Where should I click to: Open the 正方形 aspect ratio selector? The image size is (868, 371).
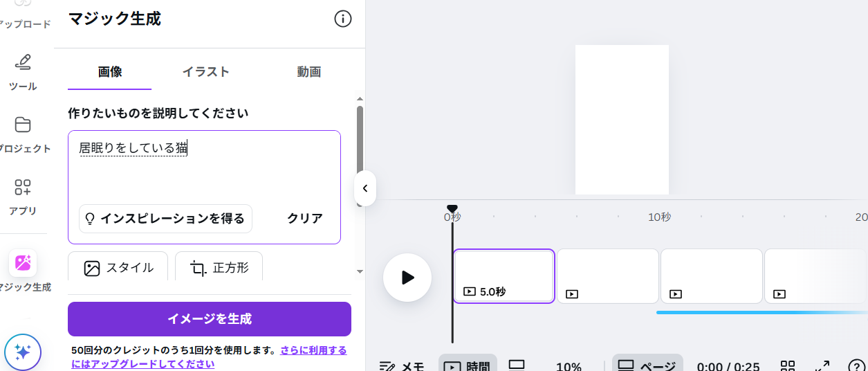219,268
